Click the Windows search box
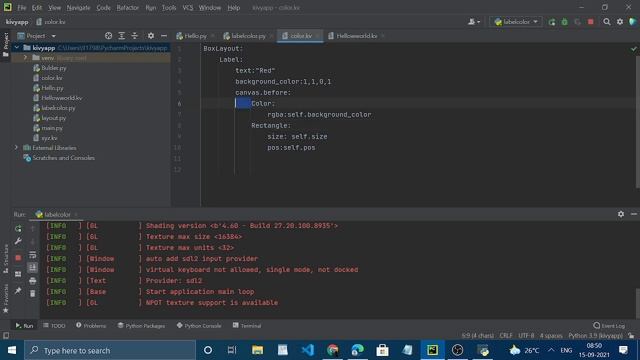640x360 pixels. click(x=110, y=350)
